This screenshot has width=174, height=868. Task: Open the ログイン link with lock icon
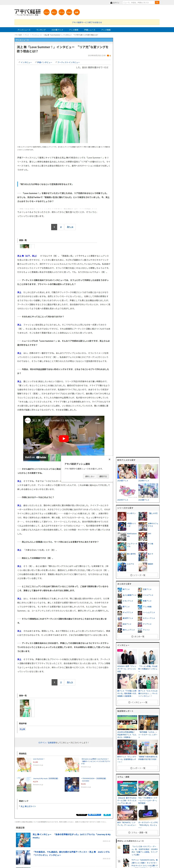115,3
